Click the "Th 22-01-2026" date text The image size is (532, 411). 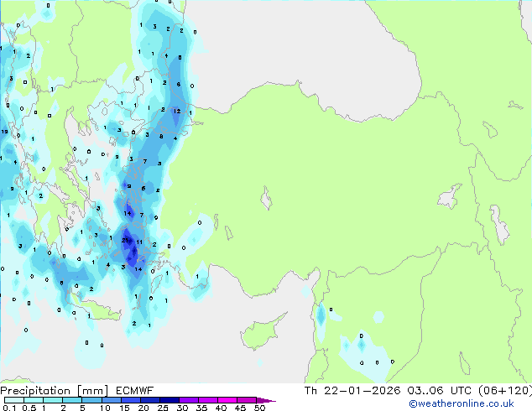pos(352,391)
